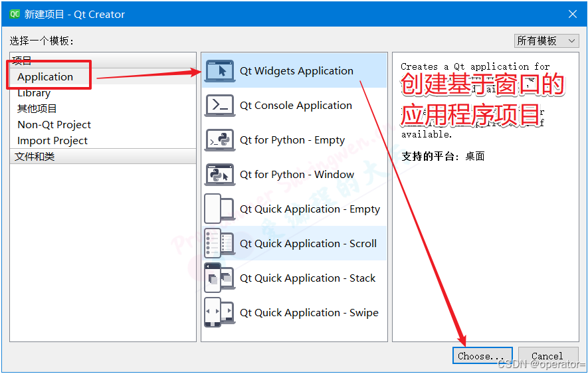The width and height of the screenshot is (588, 374).
Task: Select the Import Project category
Action: click(52, 141)
